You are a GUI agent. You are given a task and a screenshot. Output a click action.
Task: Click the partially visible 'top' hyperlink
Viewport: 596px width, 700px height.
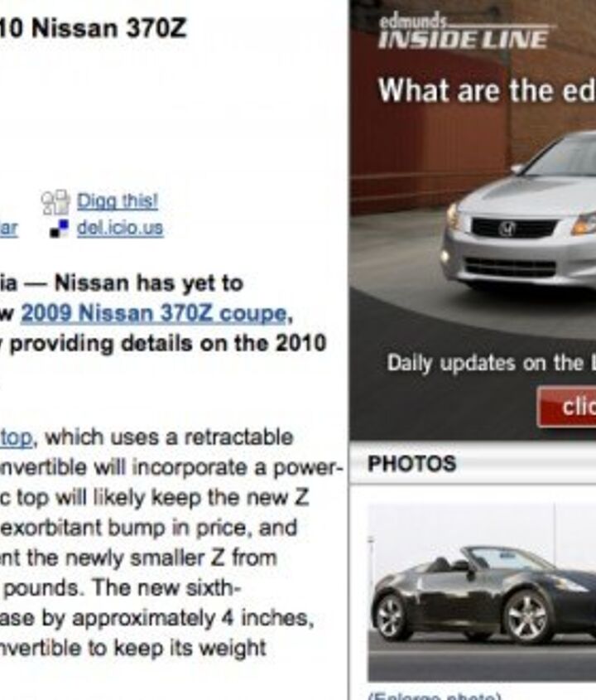tap(16, 438)
